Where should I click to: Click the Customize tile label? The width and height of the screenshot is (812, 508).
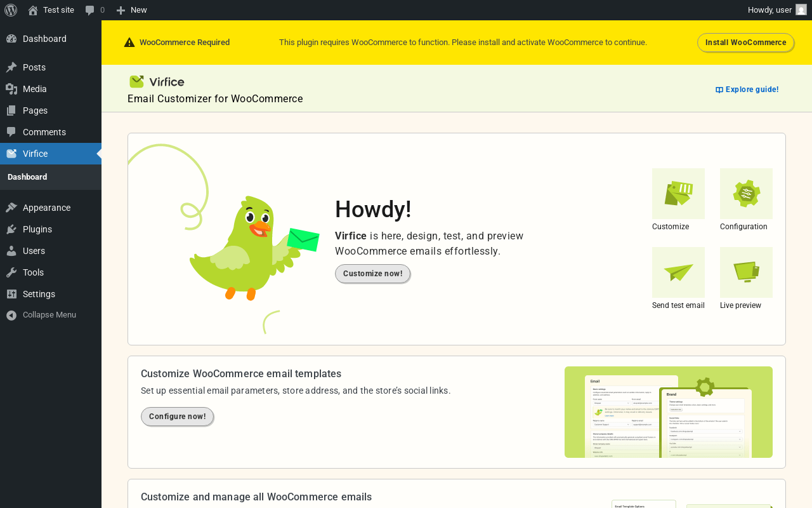click(x=671, y=227)
